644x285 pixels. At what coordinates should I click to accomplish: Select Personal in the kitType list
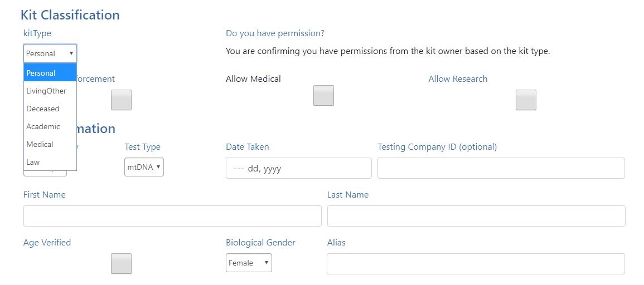coord(50,73)
